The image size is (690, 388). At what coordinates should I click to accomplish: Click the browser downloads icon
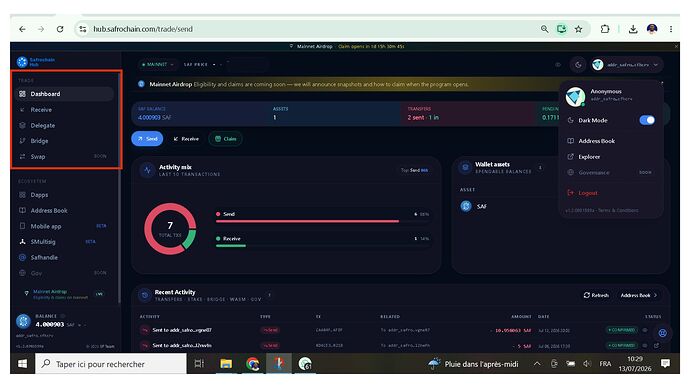click(633, 29)
